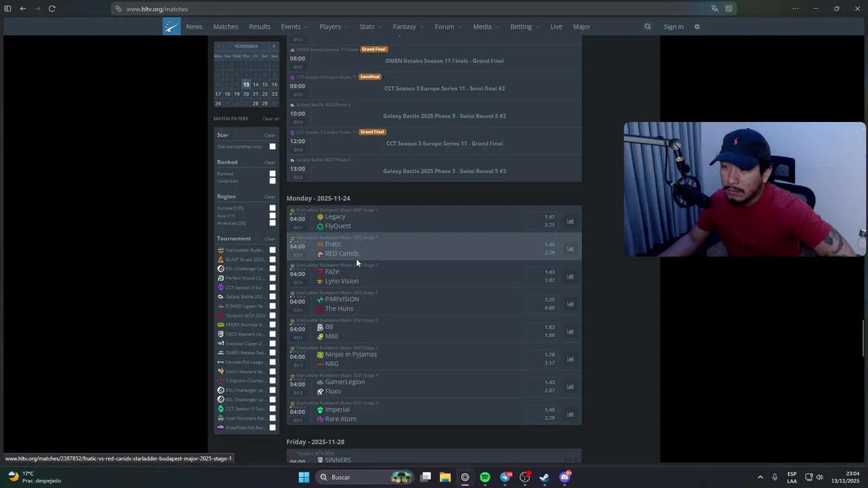Open stats icon for Imperial vs Rare Atom
Image resolution: width=868 pixels, height=488 pixels.
570,414
